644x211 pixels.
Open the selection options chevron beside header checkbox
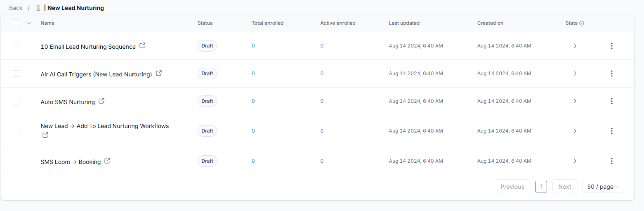(29, 23)
